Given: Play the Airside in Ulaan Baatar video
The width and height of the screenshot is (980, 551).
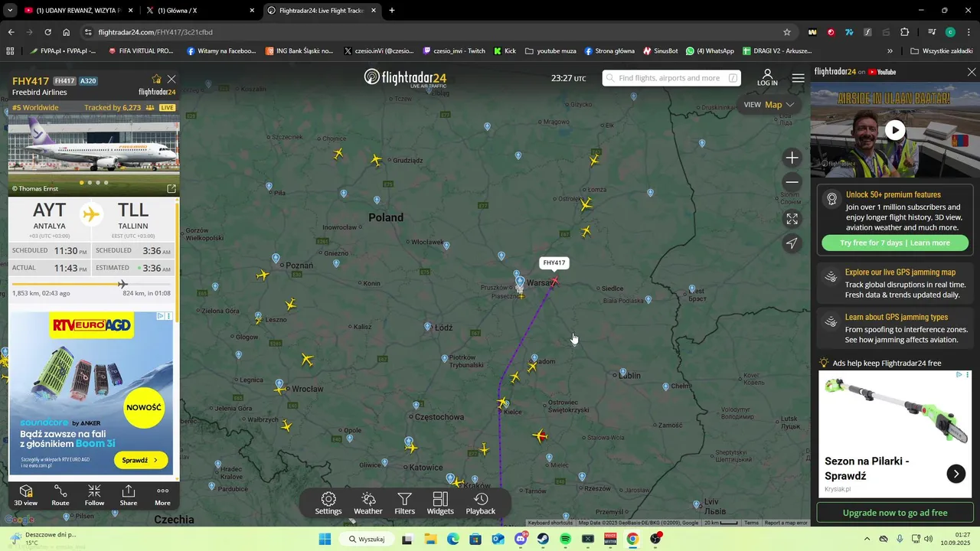Looking at the screenshot, I should tap(895, 130).
